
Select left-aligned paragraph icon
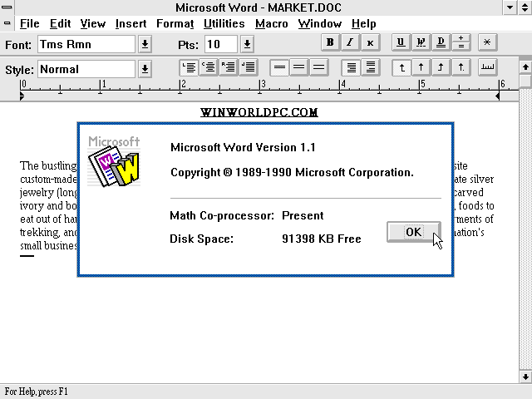click(189, 67)
